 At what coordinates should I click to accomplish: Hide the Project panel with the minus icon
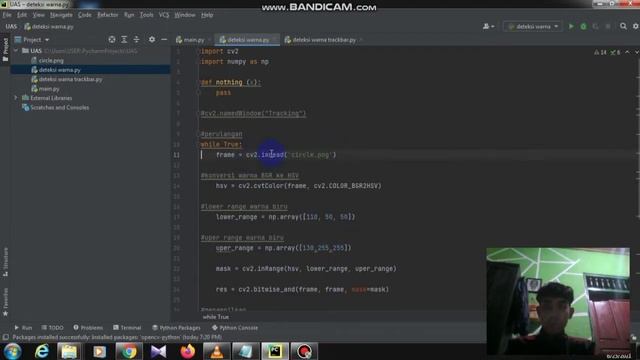[164, 40]
